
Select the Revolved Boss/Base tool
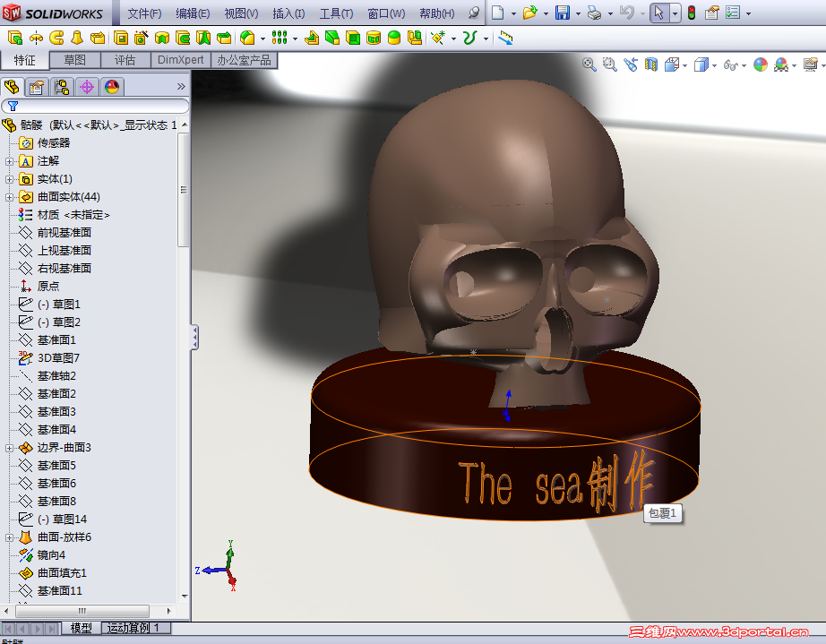point(36,38)
